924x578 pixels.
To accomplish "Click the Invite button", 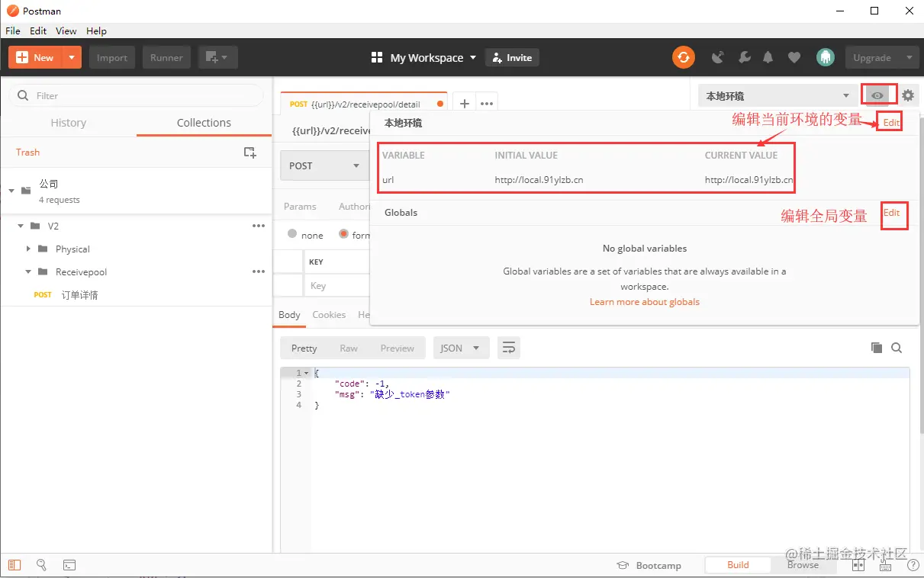I will (x=512, y=57).
